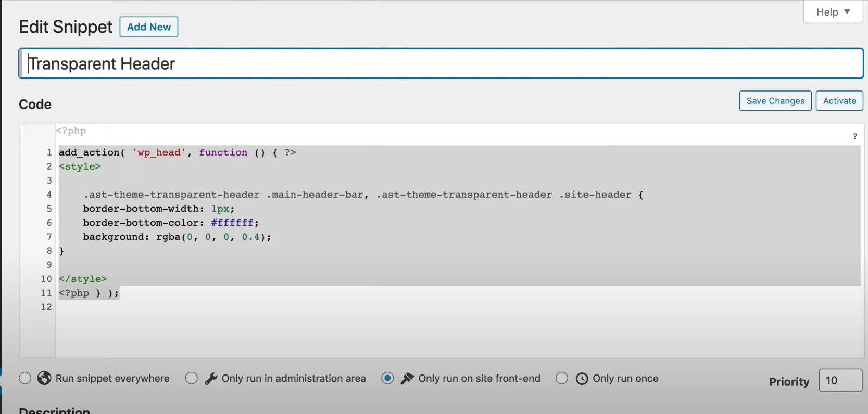Expand the Help dropdown tab
The image size is (868, 414).
pyautogui.click(x=833, y=12)
